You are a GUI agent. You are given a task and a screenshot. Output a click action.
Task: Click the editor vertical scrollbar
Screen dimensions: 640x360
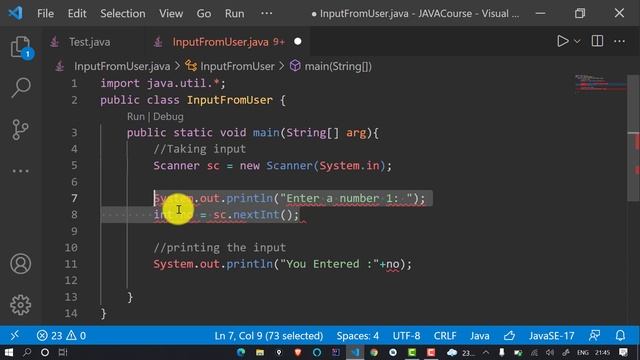pyautogui.click(x=633, y=139)
